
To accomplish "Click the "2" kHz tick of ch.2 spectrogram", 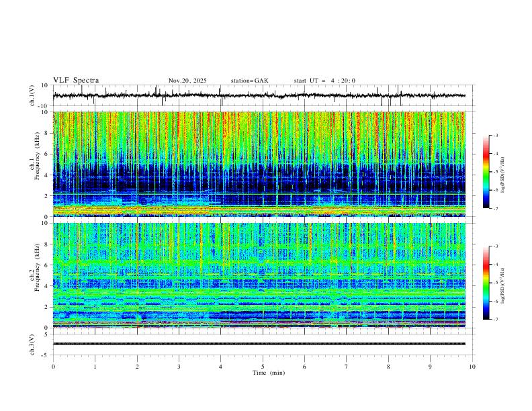I will coord(47,307).
